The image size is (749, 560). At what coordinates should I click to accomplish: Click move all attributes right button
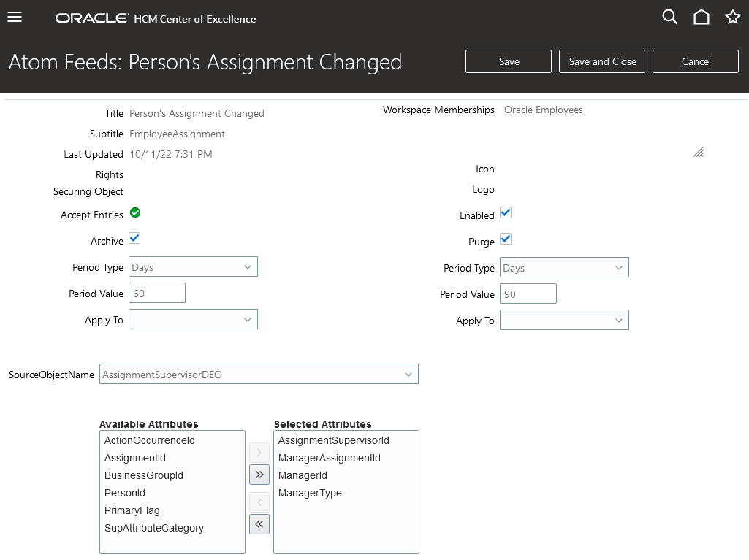259,475
